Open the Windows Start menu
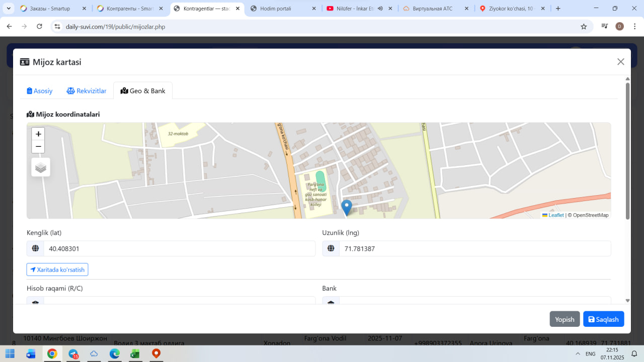This screenshot has height=362, width=644. click(10, 354)
